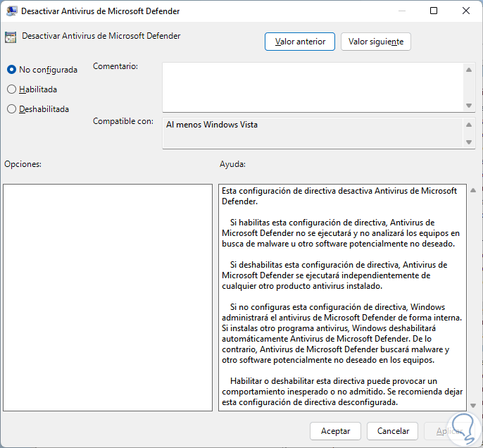
Task: Click the Comentario label
Action: click(115, 66)
